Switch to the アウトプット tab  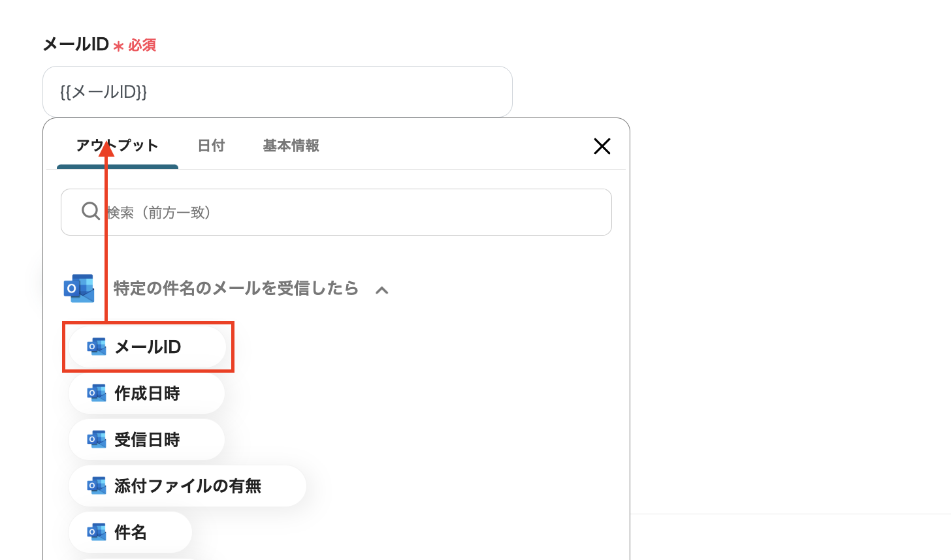[118, 146]
